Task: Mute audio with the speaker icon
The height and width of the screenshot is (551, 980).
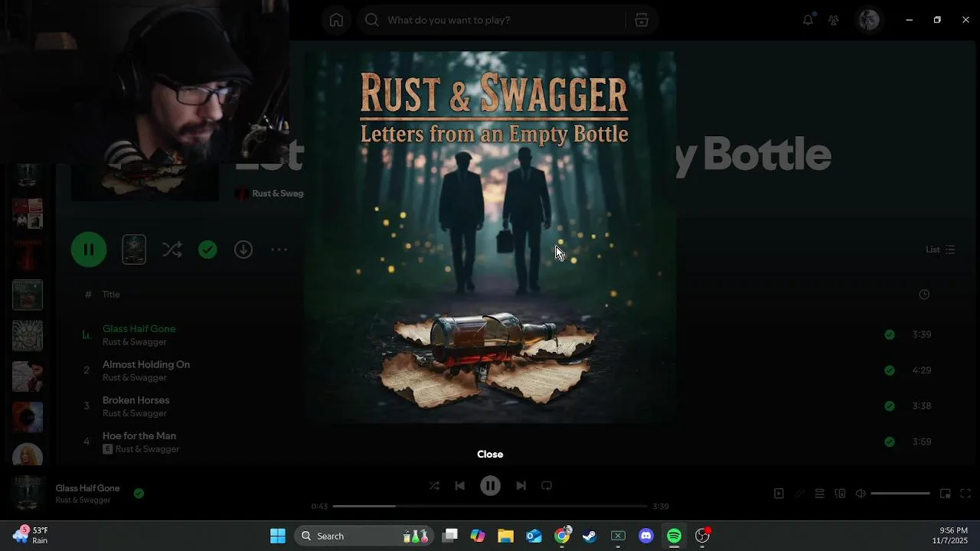Action: pos(861,494)
